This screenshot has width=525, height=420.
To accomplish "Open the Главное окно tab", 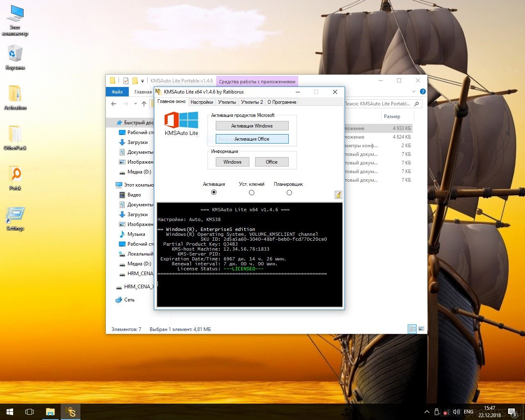I will 171,101.
